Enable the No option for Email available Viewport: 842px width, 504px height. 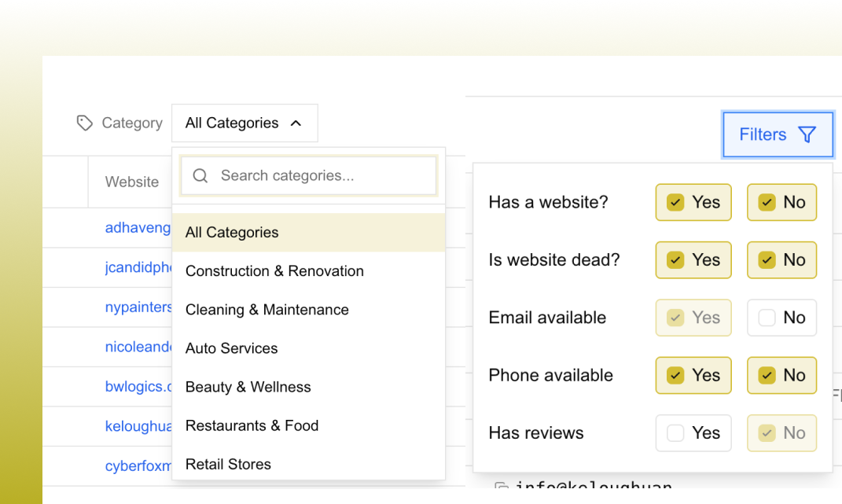pyautogui.click(x=781, y=318)
